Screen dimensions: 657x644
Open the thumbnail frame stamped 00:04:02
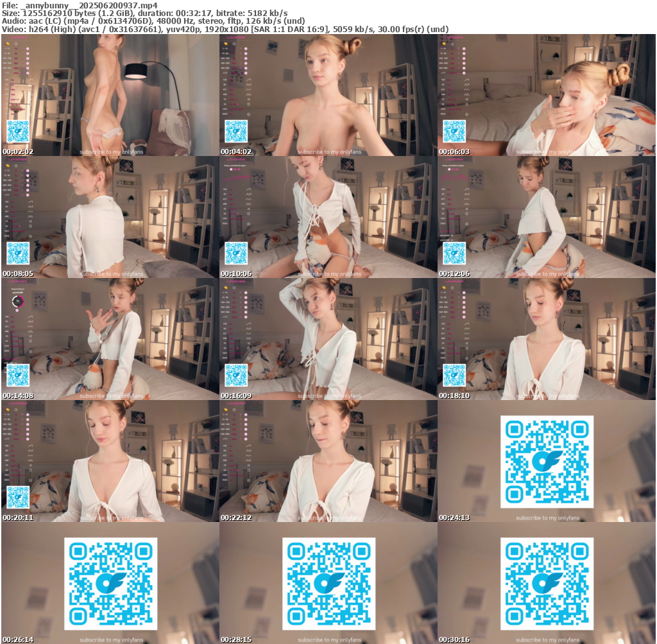click(328, 95)
